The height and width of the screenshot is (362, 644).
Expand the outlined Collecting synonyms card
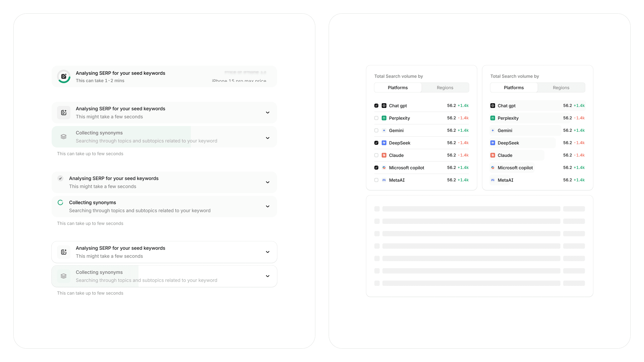tap(268, 276)
